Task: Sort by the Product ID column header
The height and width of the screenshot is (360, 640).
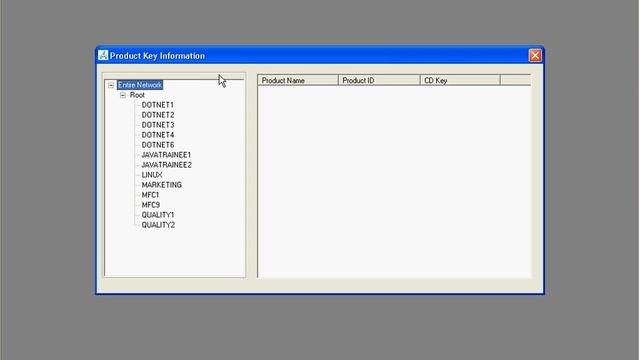Action: [379, 80]
